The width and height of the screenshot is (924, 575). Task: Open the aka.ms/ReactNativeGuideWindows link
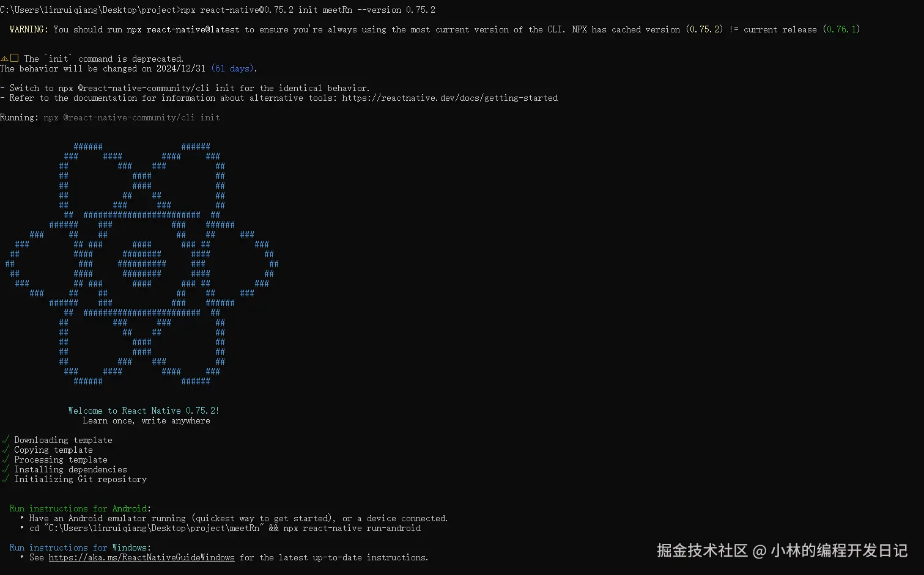pyautogui.click(x=141, y=557)
